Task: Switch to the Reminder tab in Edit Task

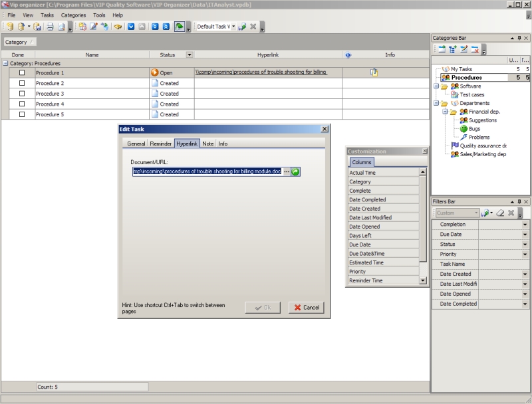Action: click(161, 144)
